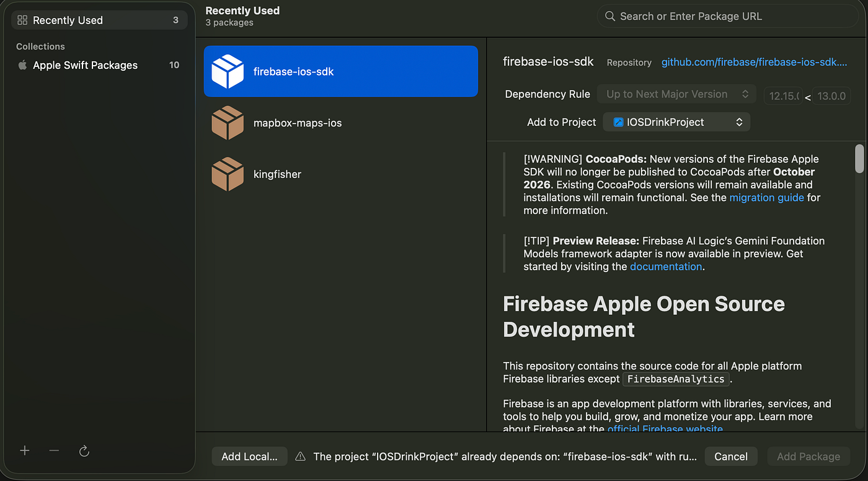The image size is (868, 481).
Task: Select the firebase-ios-sdk package row
Action: tap(341, 71)
